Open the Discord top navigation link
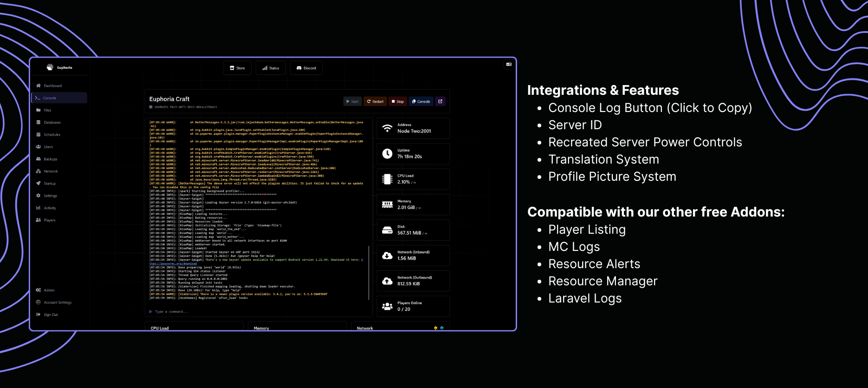The image size is (868, 388). point(306,68)
